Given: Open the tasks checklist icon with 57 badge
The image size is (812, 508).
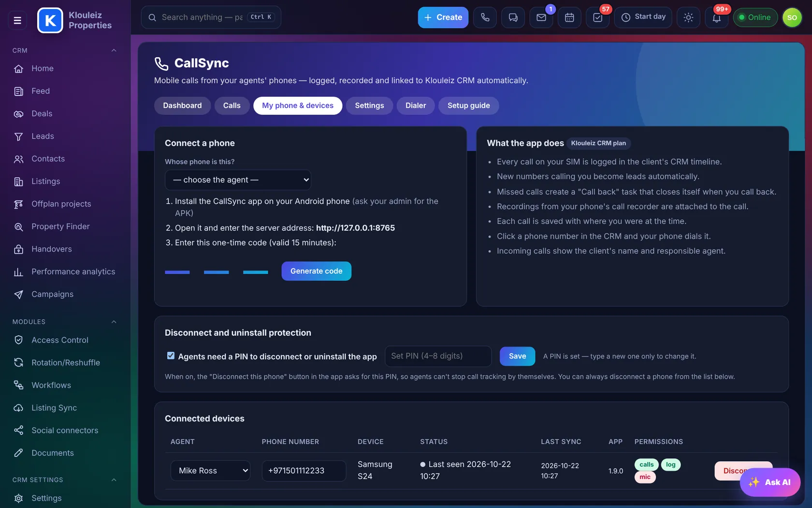Looking at the screenshot, I should pyautogui.click(x=597, y=17).
